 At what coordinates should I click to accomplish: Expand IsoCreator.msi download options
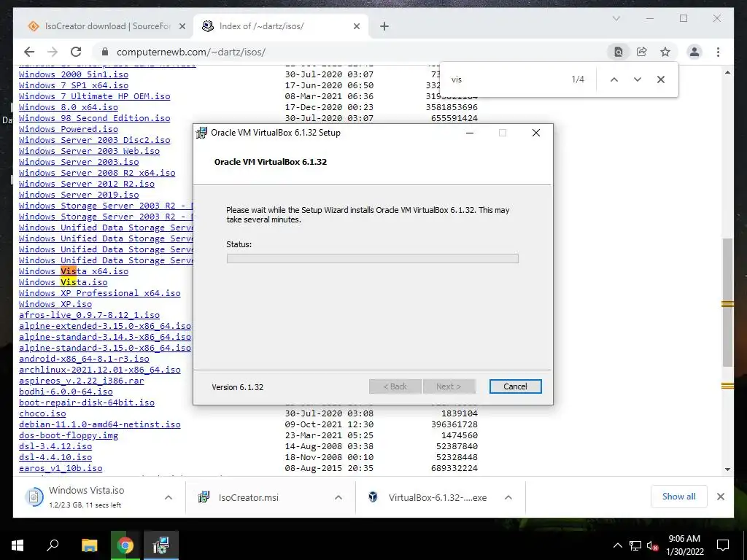[x=338, y=497]
